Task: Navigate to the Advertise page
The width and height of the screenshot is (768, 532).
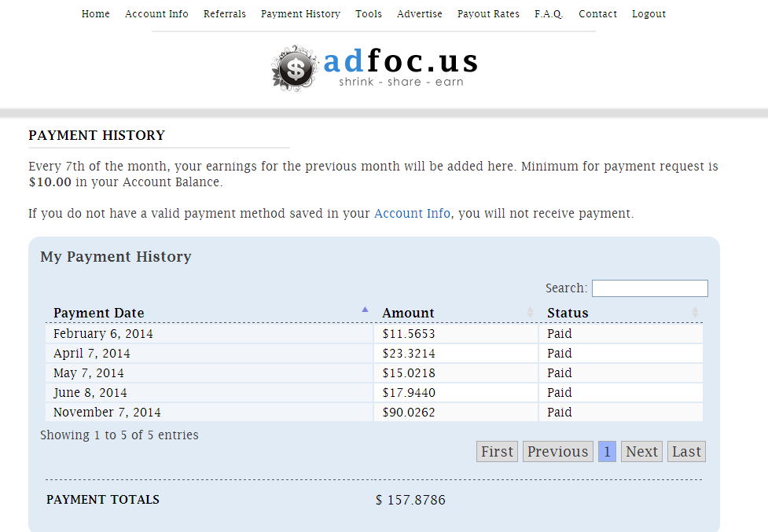Action: tap(420, 14)
